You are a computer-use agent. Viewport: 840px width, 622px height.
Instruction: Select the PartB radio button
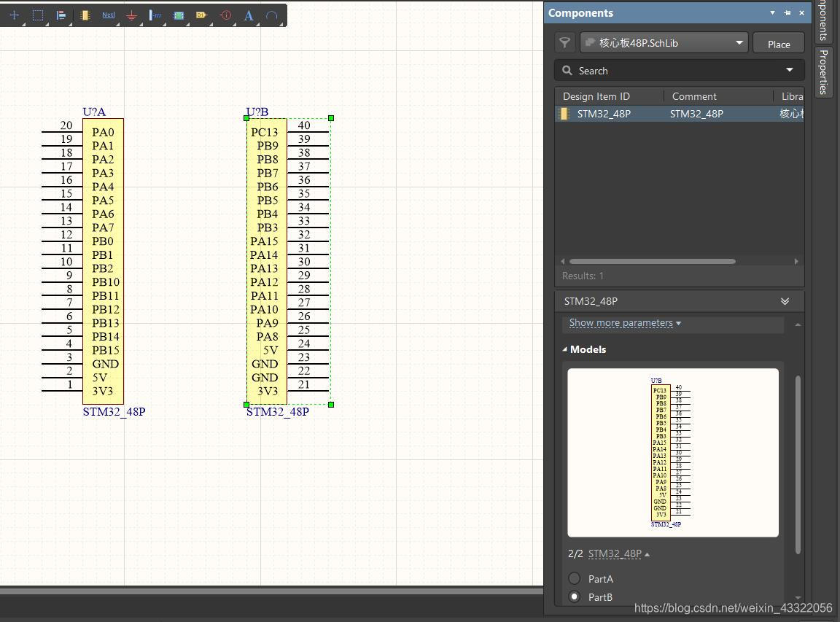(x=575, y=596)
